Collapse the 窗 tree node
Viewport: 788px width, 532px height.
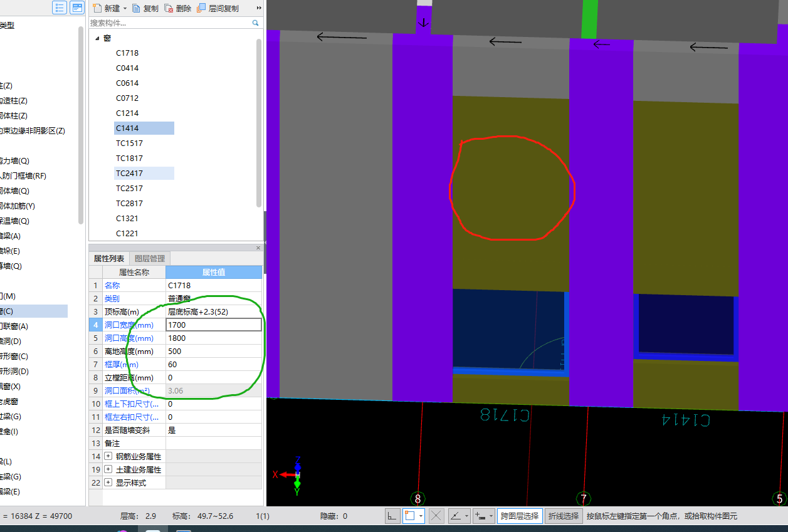(x=97, y=38)
